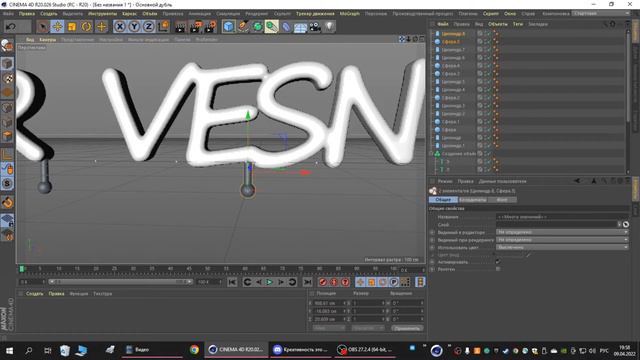
Task: Select the Сфера.1 object row
Action: 450,122
